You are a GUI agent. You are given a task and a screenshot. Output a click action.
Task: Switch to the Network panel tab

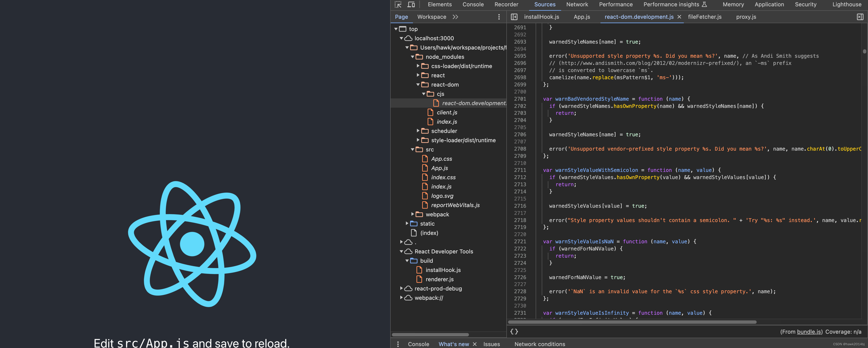click(577, 4)
